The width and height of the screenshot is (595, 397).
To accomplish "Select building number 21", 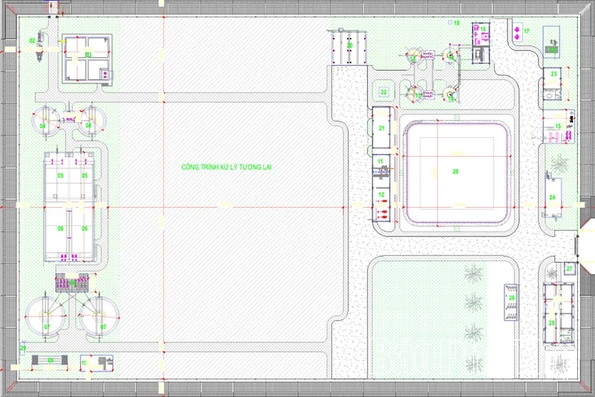I will click(x=381, y=128).
